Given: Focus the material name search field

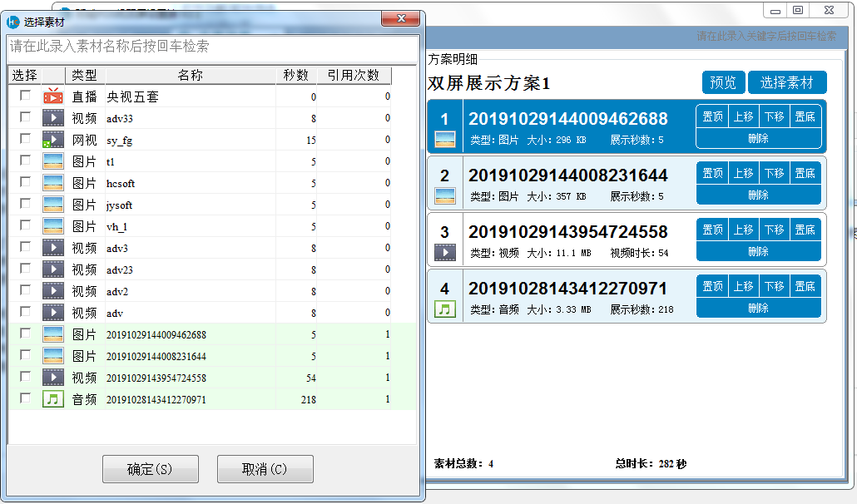Looking at the screenshot, I should click(x=213, y=47).
